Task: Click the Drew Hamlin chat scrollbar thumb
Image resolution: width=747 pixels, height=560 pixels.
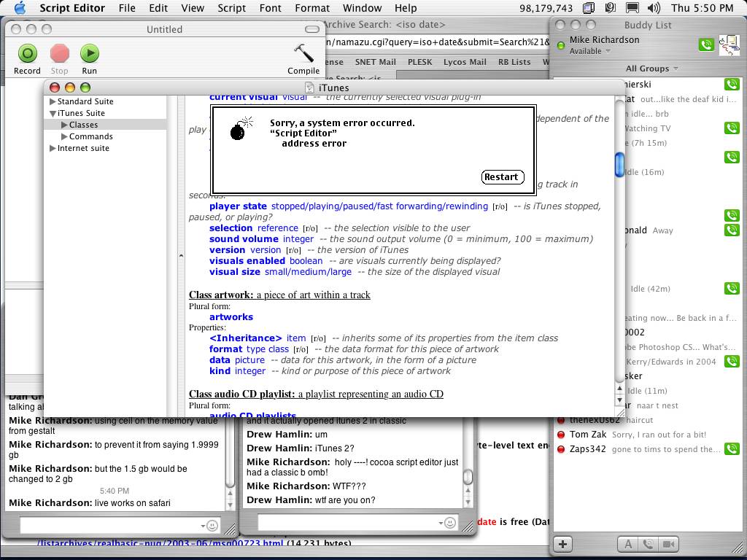Action: (x=468, y=475)
